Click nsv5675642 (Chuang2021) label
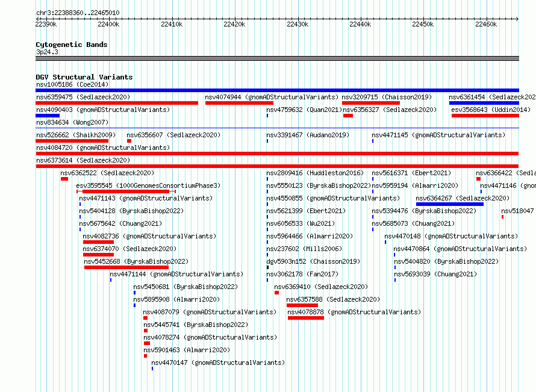 pos(120,223)
